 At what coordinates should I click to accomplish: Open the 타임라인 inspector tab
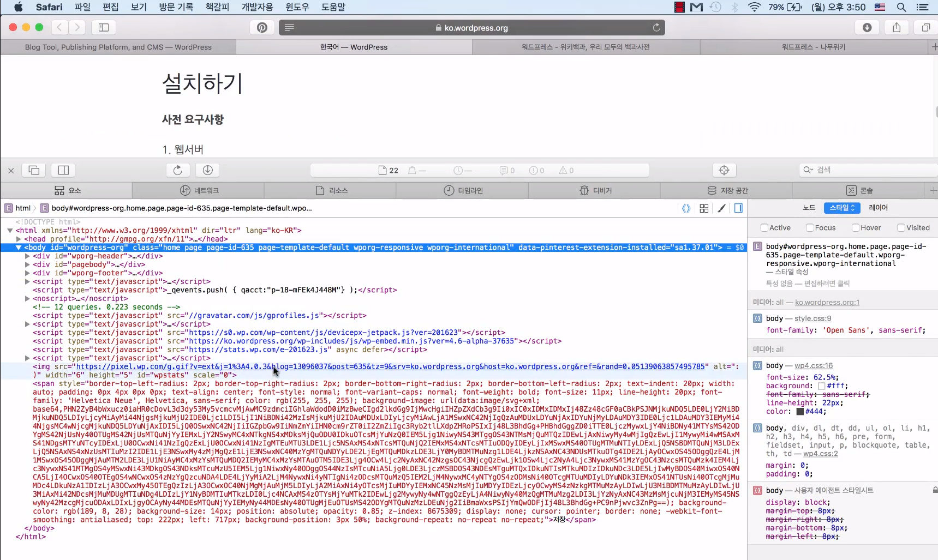click(463, 190)
